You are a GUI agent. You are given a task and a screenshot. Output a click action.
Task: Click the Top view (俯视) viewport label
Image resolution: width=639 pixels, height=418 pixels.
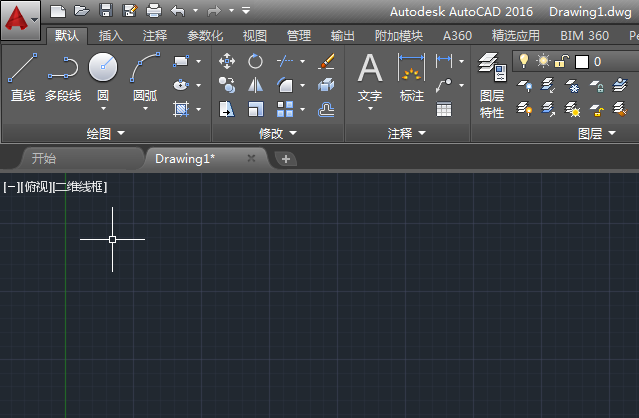(34, 186)
